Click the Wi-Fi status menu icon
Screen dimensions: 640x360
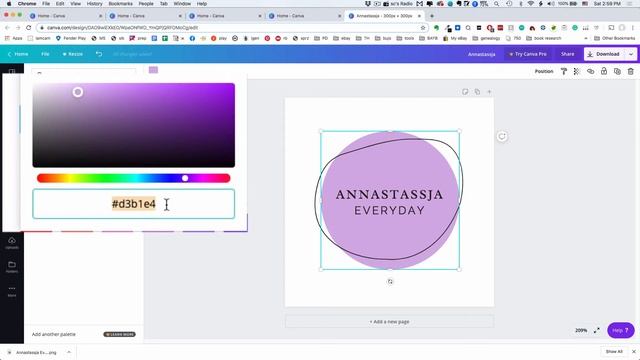point(531,4)
